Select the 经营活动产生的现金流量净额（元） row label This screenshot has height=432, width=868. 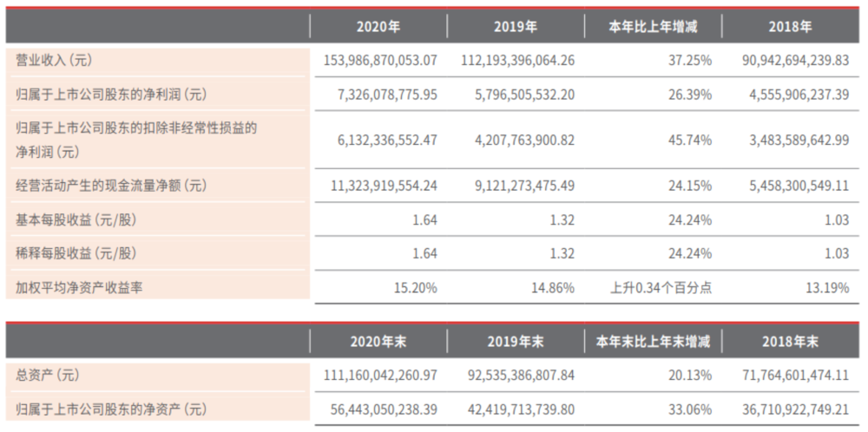(111, 186)
